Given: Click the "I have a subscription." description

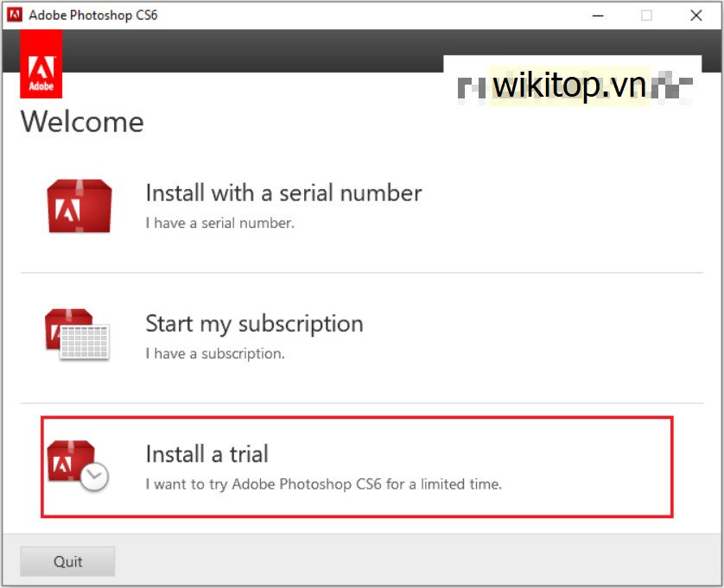Looking at the screenshot, I should click(214, 353).
